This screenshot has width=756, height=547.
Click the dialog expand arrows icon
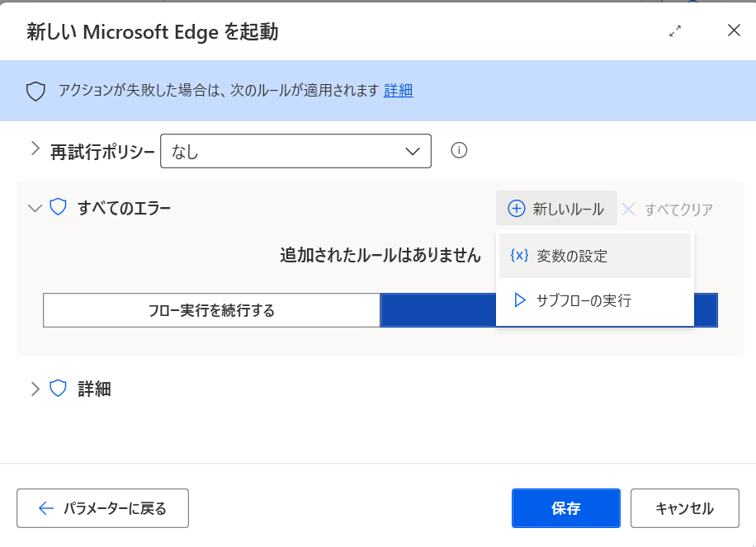[675, 31]
